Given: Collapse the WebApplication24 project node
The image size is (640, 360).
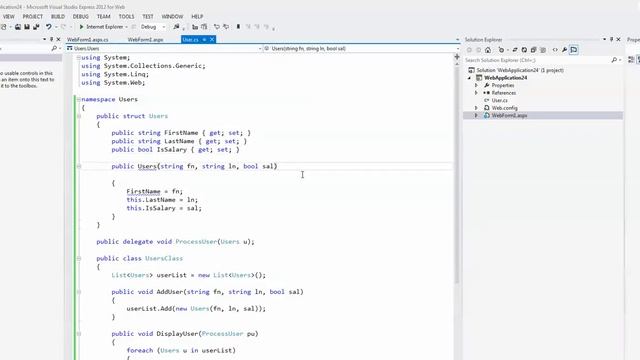Looking at the screenshot, I should (470, 78).
